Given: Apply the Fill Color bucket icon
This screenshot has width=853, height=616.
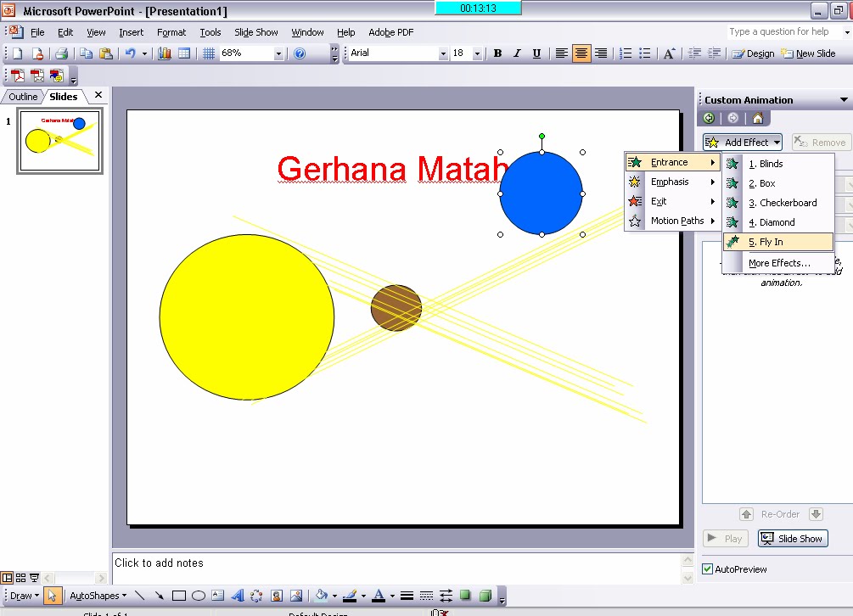Looking at the screenshot, I should [x=323, y=596].
